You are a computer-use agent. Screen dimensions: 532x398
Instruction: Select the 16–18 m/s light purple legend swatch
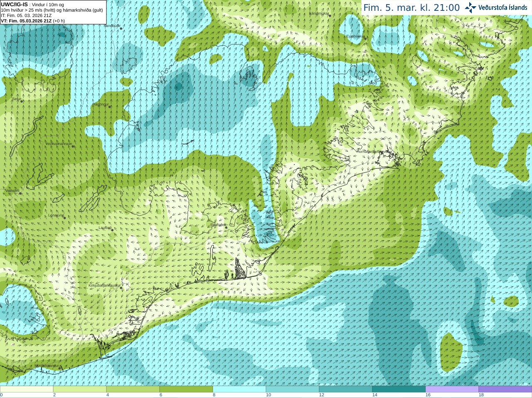452,389
